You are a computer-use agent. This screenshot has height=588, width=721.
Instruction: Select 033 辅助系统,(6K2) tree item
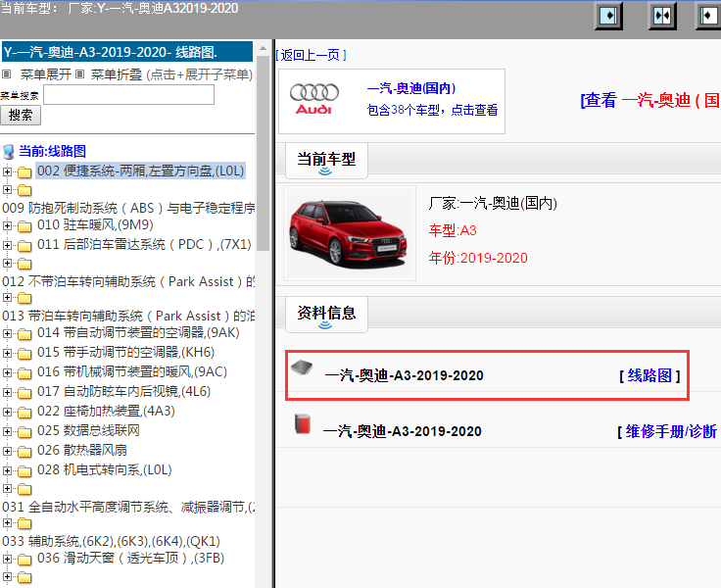(x=112, y=542)
